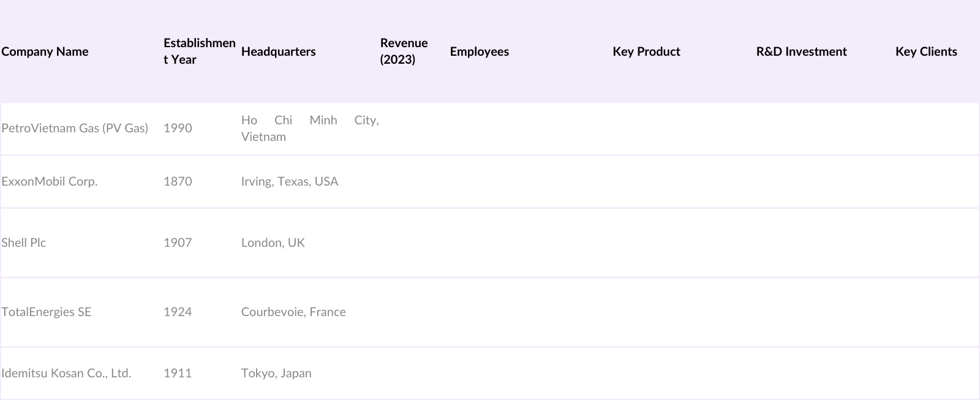The height and width of the screenshot is (400, 980).
Task: Click the Company Name column header
Action: (x=45, y=51)
